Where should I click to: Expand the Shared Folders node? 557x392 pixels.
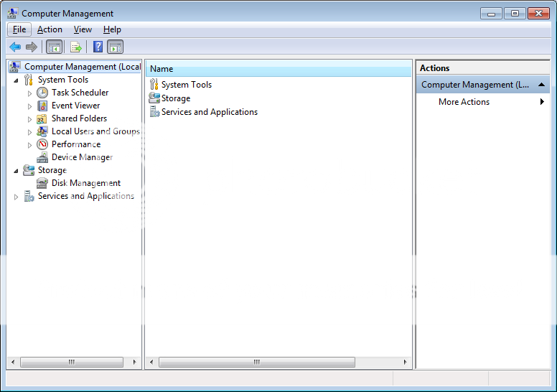(30, 119)
